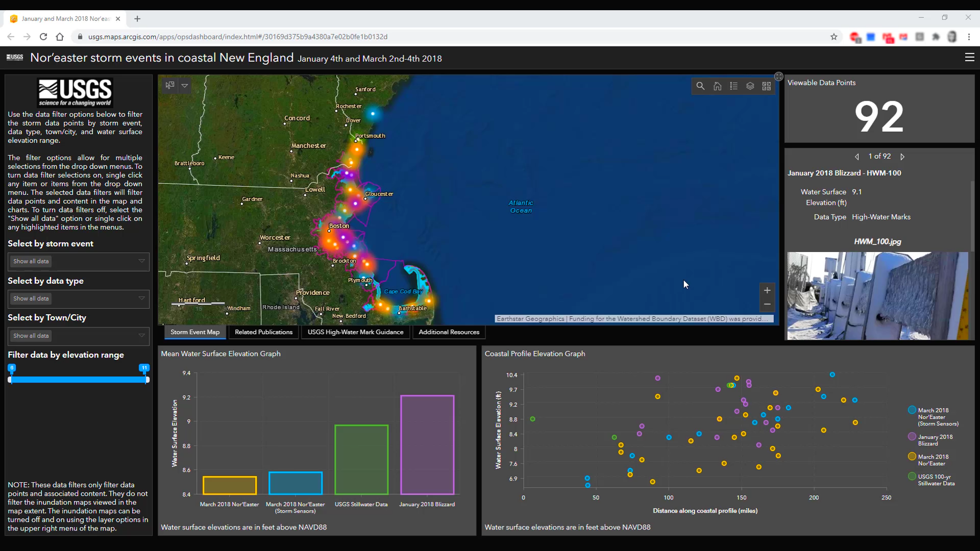Switch to Related Publications tab
The height and width of the screenshot is (551, 980).
click(x=263, y=332)
